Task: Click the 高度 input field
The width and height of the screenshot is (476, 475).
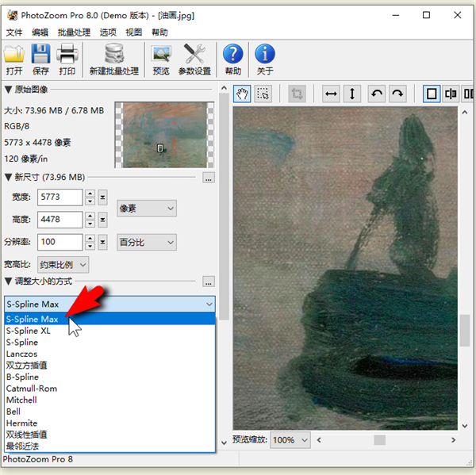Action: pos(59,220)
